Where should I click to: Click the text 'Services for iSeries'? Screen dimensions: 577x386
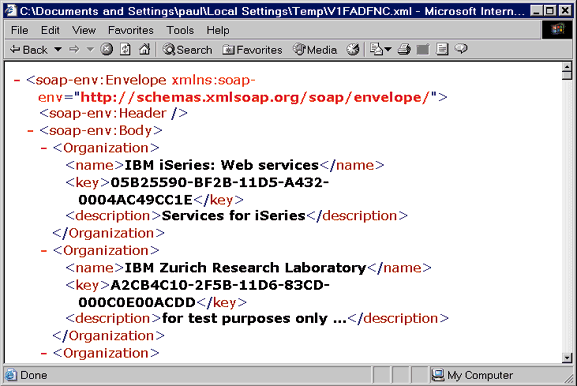[234, 216]
